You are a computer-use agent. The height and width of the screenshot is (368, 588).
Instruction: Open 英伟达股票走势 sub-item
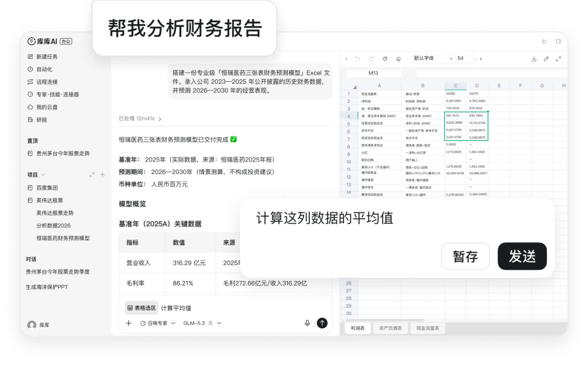tap(55, 213)
